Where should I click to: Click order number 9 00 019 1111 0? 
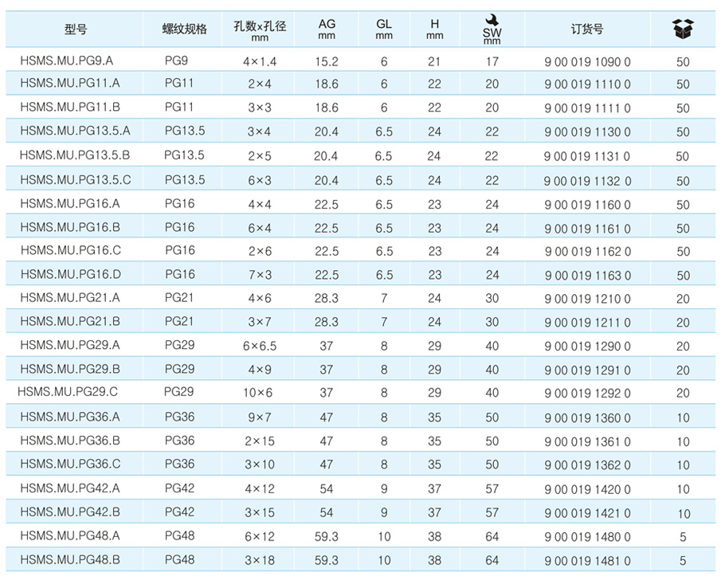[x=587, y=108]
